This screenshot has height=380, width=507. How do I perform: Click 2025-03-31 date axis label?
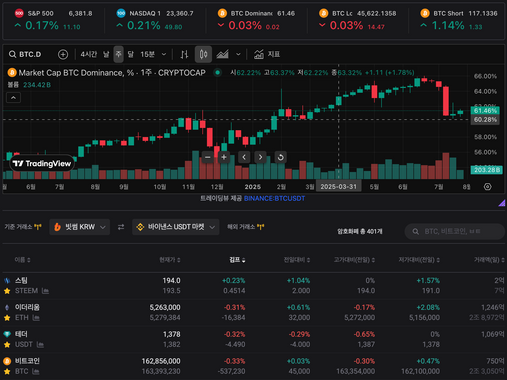click(338, 187)
